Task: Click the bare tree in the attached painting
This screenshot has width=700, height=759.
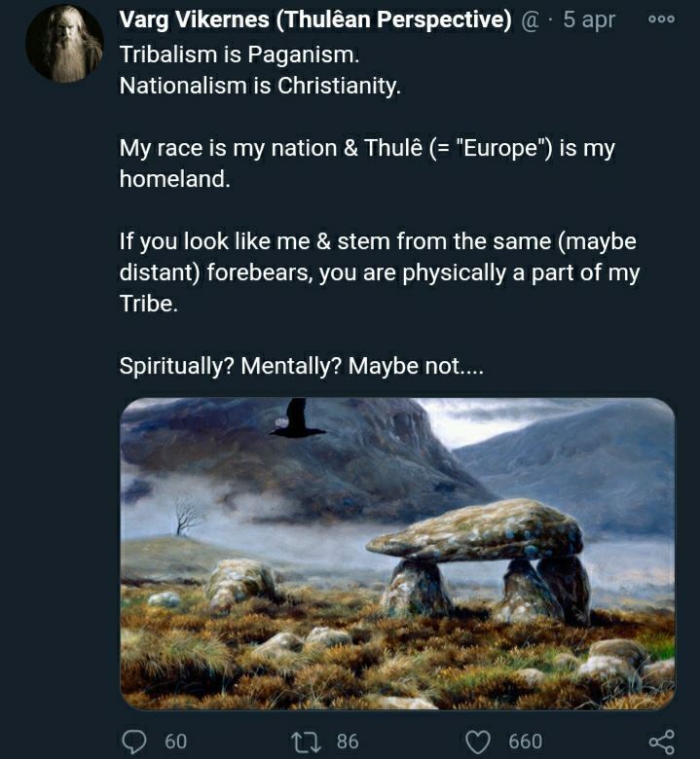Action: tap(186, 513)
